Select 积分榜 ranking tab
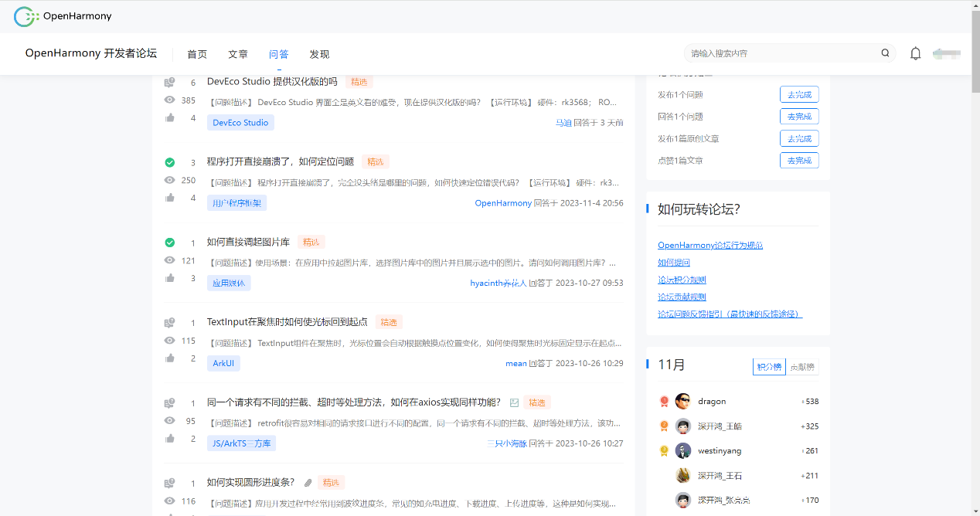 point(768,367)
